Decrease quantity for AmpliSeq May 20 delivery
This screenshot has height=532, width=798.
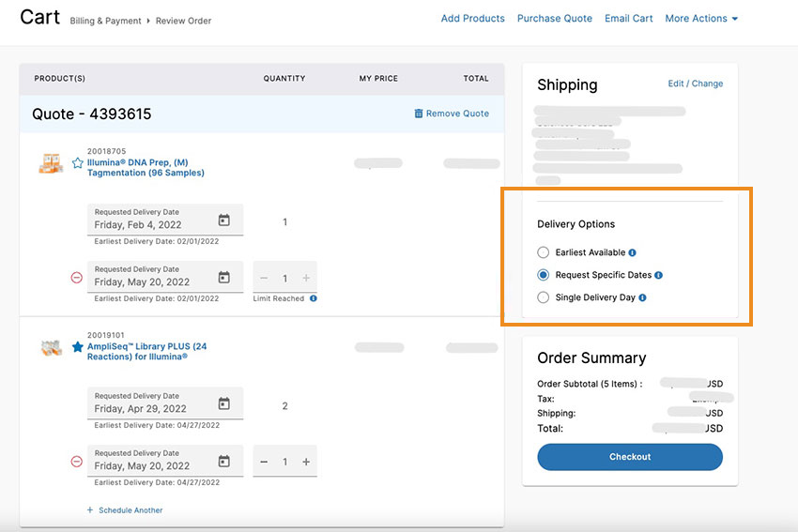pos(264,462)
